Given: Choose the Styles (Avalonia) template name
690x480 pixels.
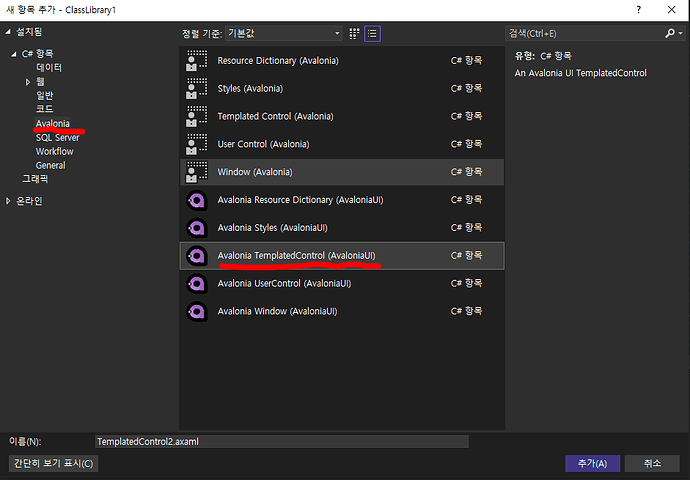Looking at the screenshot, I should tap(250, 88).
